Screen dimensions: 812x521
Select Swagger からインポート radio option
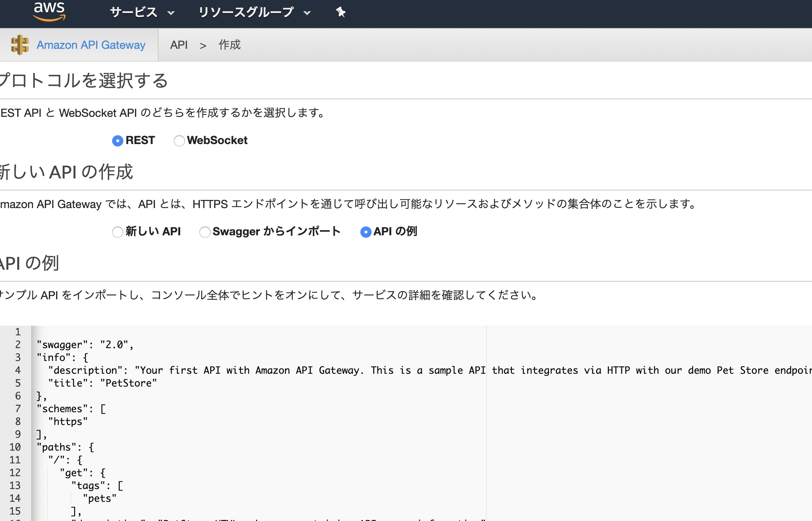click(x=205, y=232)
